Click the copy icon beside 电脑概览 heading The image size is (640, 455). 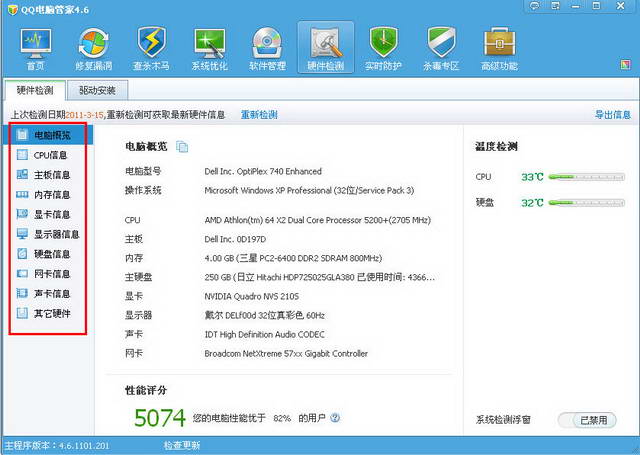(182, 147)
